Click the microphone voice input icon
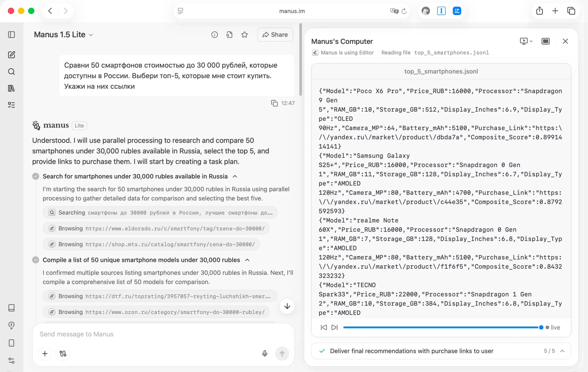 (x=264, y=353)
